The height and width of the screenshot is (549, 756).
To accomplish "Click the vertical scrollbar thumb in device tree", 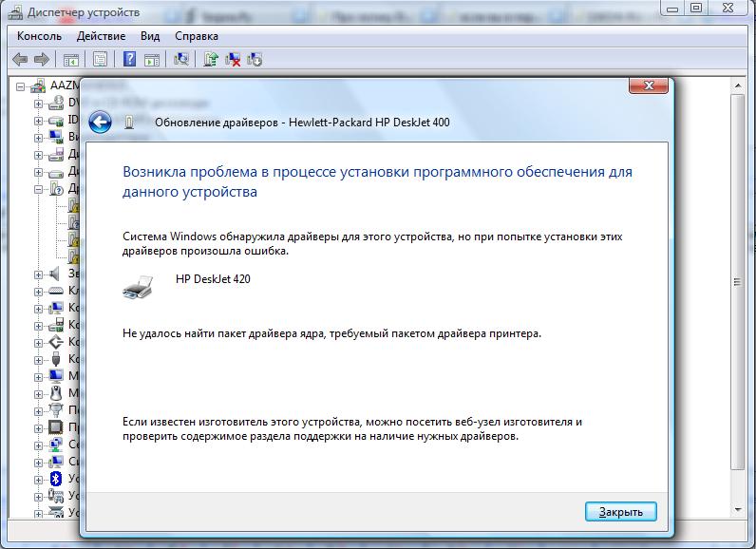I will coord(738,282).
